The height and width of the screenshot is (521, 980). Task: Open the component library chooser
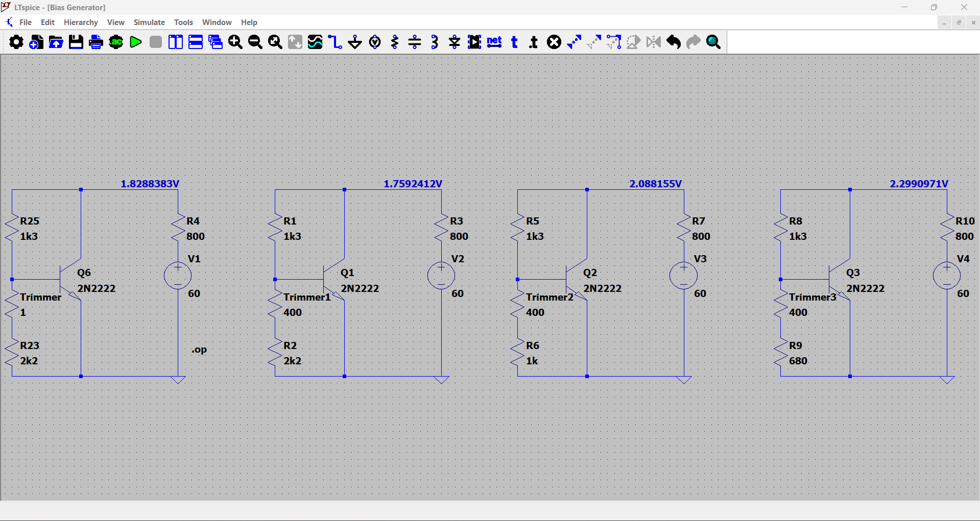(x=474, y=42)
